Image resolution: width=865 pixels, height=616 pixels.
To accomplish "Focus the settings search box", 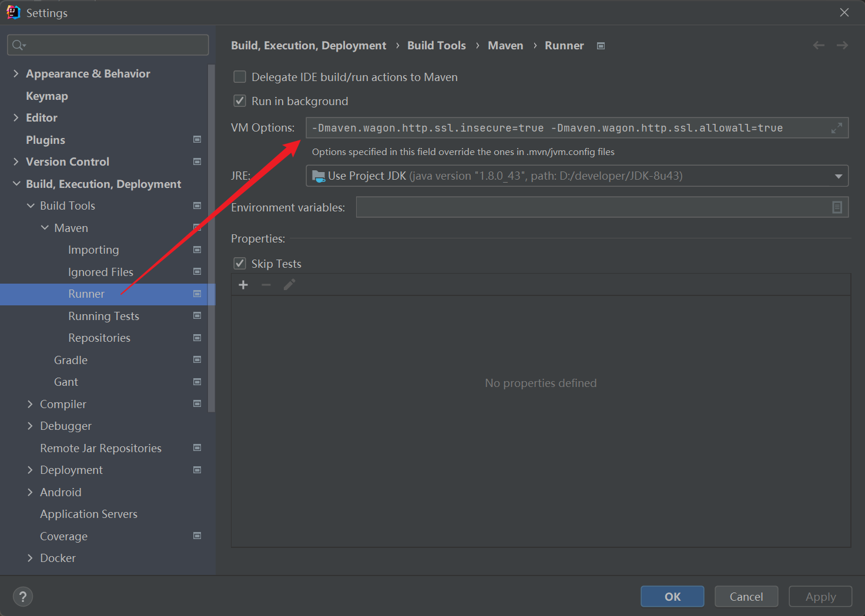I will pyautogui.click(x=108, y=45).
